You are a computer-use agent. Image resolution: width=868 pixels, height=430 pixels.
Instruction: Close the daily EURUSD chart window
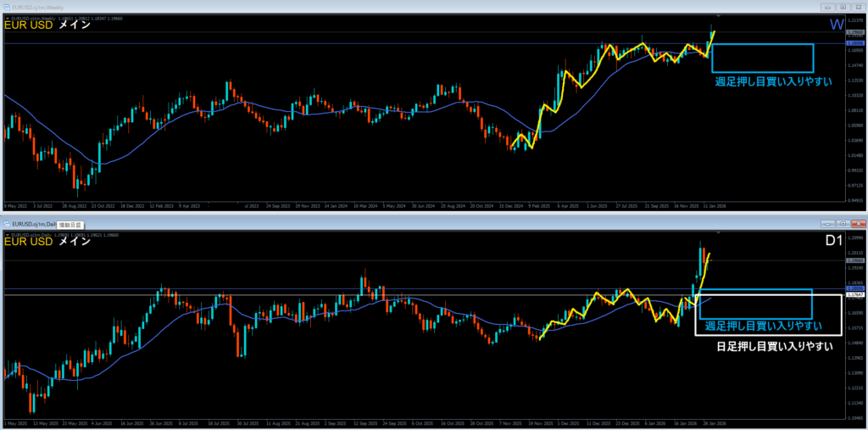(x=857, y=224)
